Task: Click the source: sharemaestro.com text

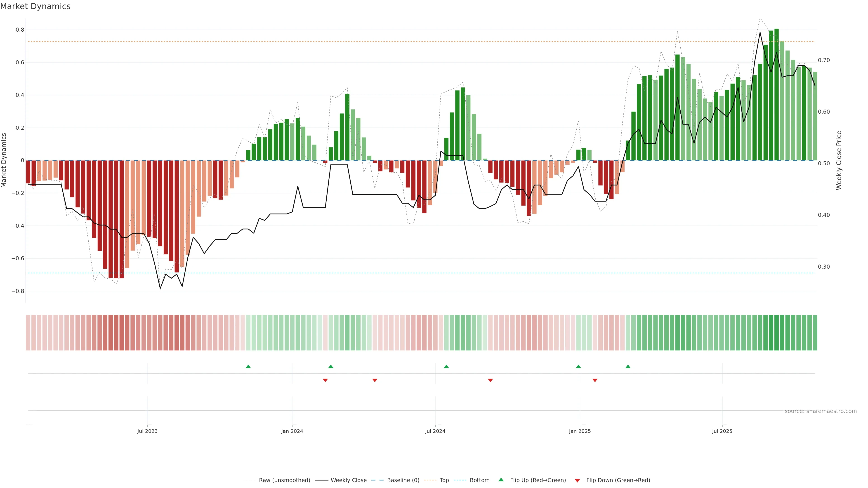Action: pyautogui.click(x=821, y=411)
